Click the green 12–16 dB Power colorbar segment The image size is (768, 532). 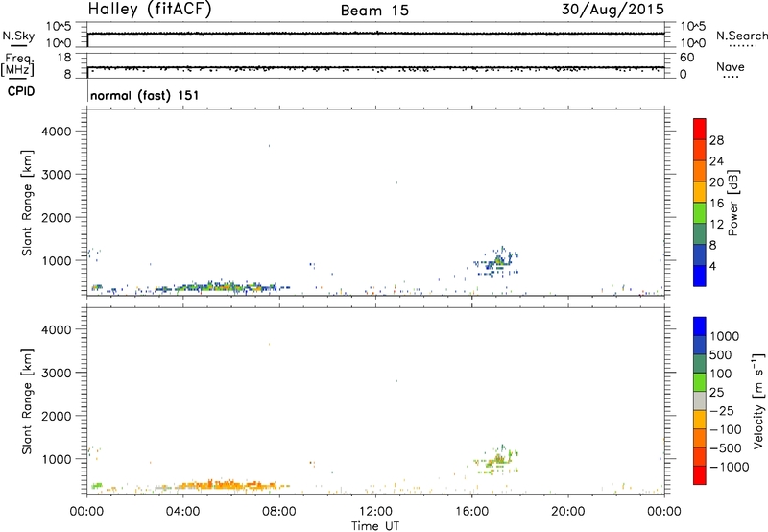700,212
